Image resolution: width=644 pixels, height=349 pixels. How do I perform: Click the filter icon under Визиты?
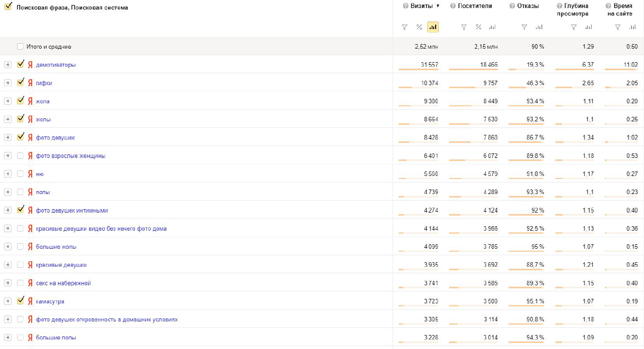(x=405, y=27)
